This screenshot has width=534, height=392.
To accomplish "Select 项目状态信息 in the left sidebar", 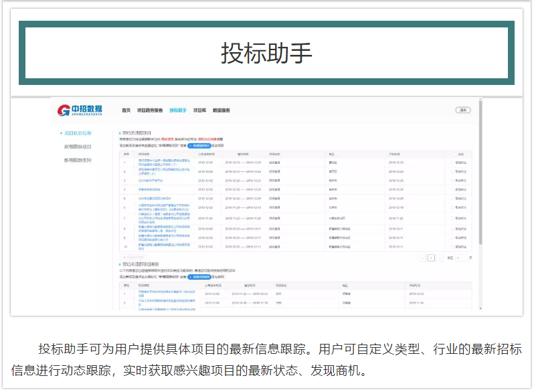I will 78,133.
